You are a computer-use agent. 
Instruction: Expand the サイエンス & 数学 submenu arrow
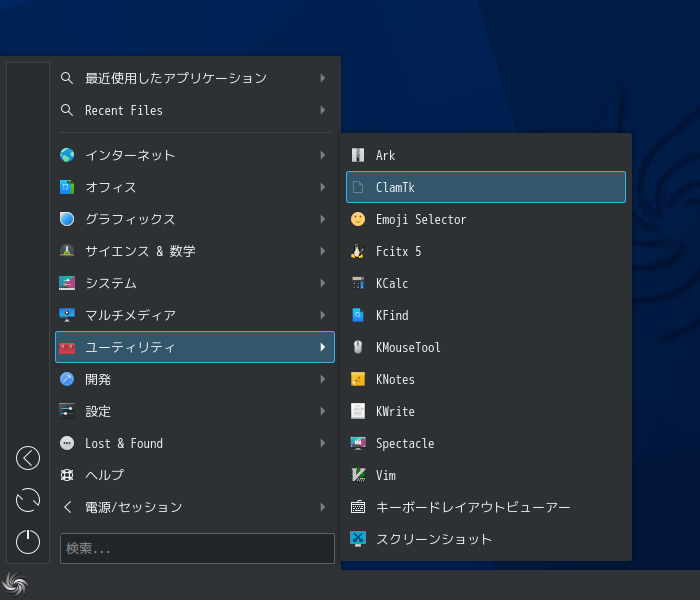[x=323, y=251]
